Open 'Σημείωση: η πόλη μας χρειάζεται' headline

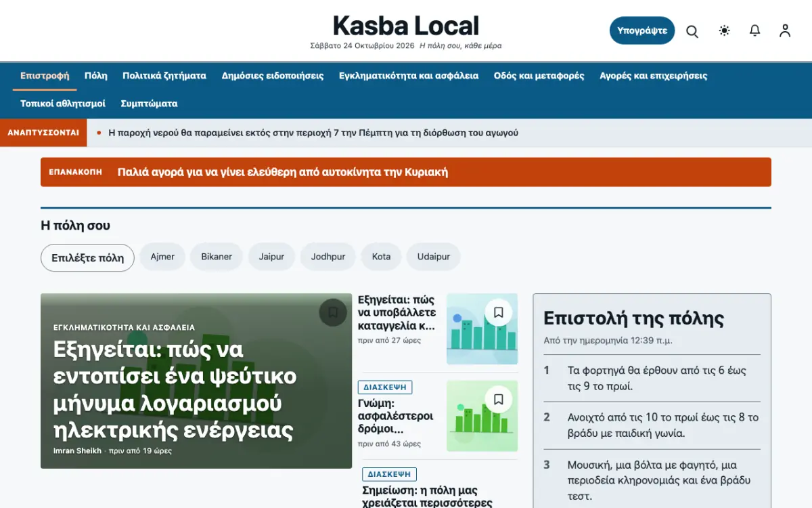click(x=427, y=496)
